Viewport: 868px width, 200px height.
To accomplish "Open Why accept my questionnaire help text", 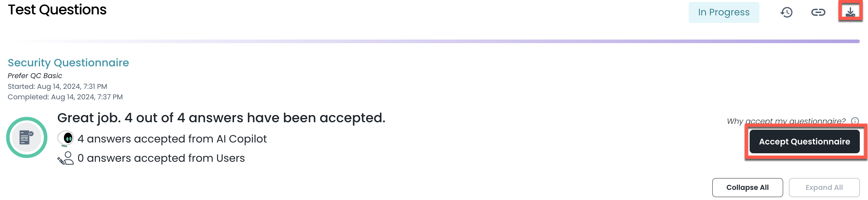I will (786, 121).
